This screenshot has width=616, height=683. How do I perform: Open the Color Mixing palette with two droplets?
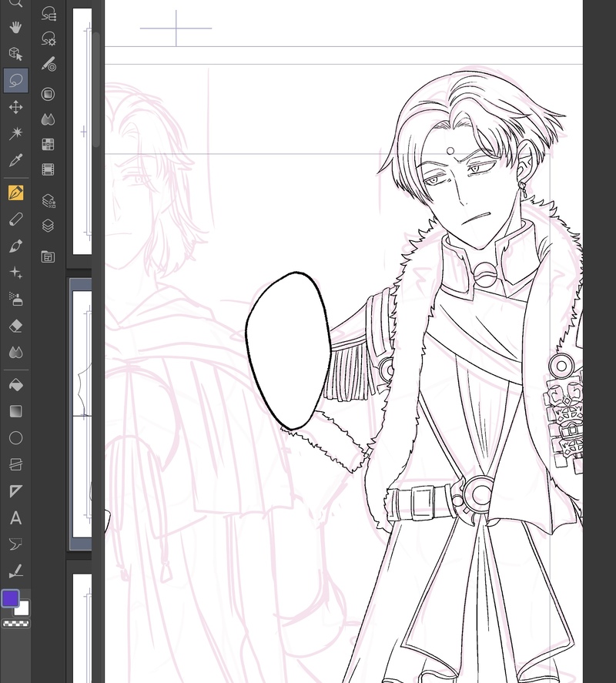48,119
